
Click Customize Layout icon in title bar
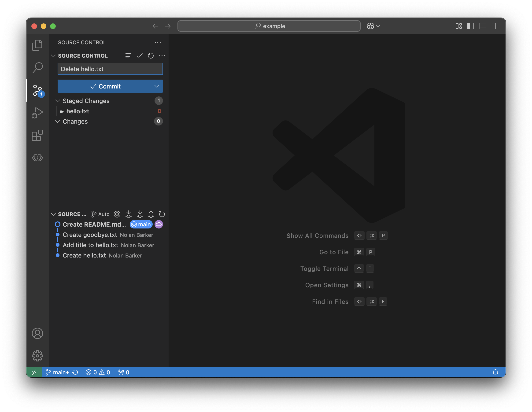tap(459, 26)
